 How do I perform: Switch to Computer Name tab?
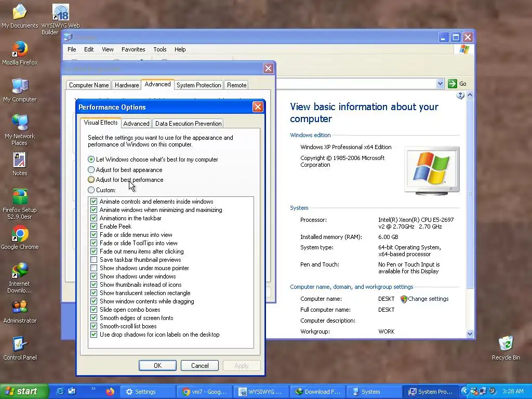click(89, 85)
